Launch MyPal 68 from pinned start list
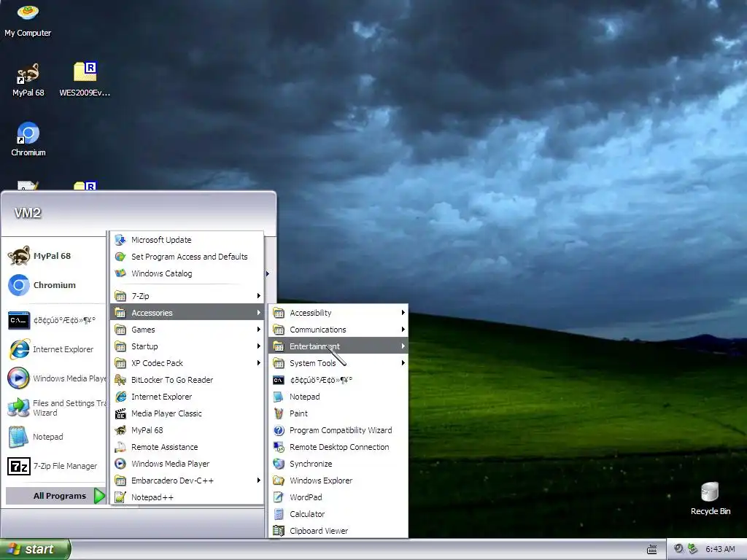747x560 pixels. click(x=53, y=256)
